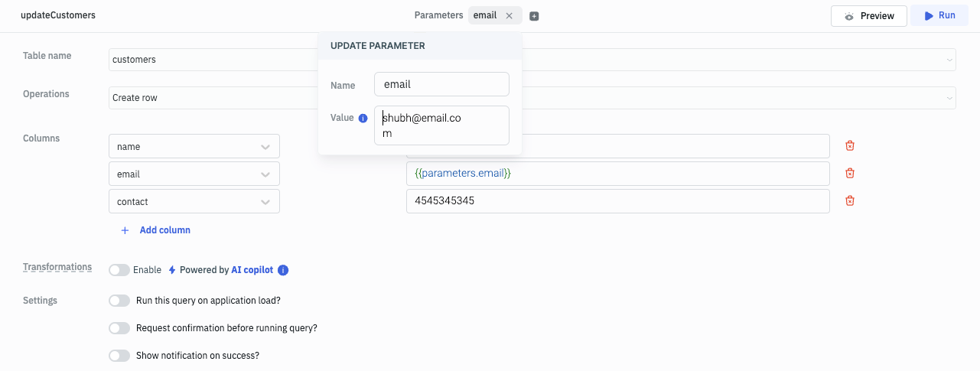Run the updateCustomers query

(x=939, y=16)
